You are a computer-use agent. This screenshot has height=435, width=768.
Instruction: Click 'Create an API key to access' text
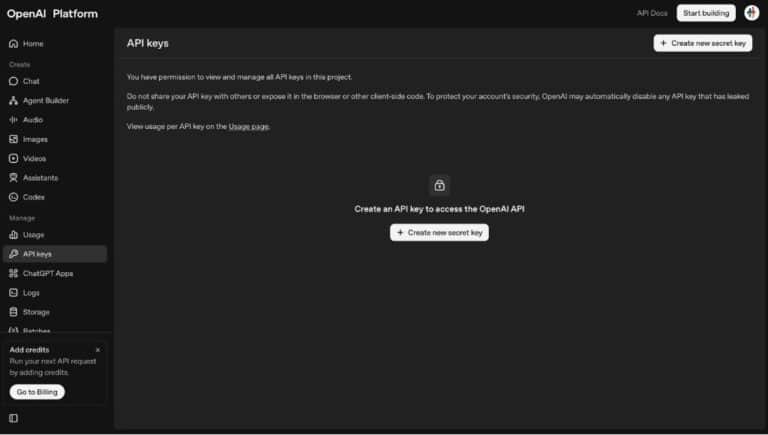[x=439, y=209]
